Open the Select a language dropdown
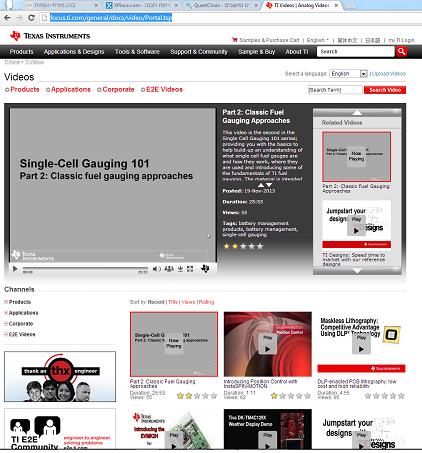The height and width of the screenshot is (453, 422). click(x=348, y=73)
